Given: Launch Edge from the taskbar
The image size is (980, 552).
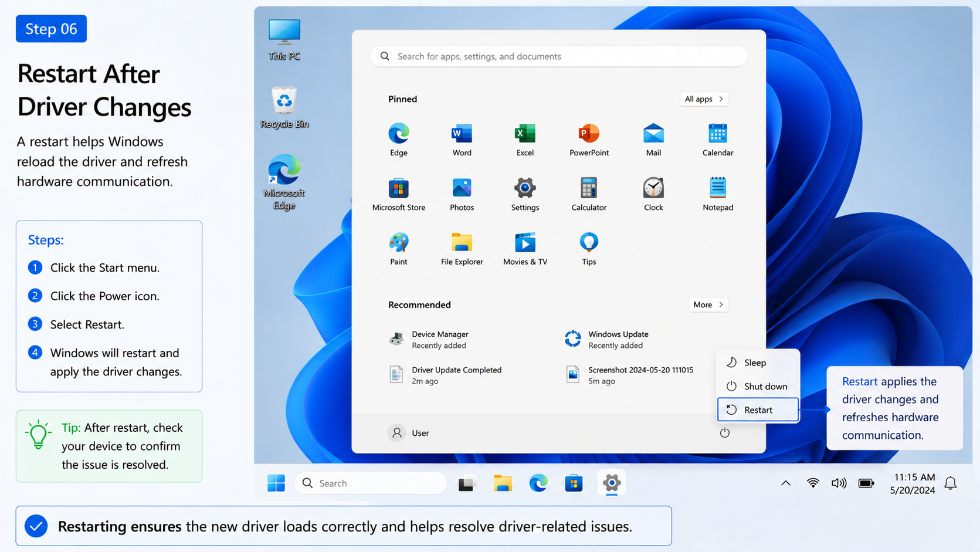Looking at the screenshot, I should click(x=538, y=483).
